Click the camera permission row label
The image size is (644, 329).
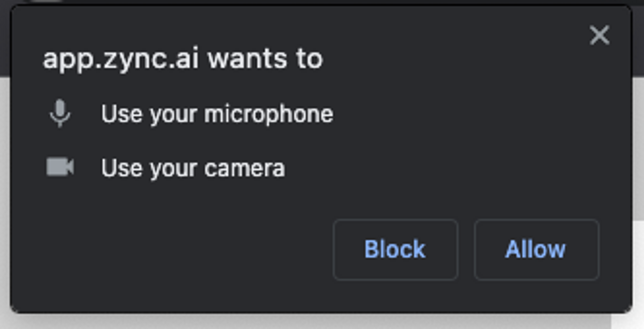(193, 168)
